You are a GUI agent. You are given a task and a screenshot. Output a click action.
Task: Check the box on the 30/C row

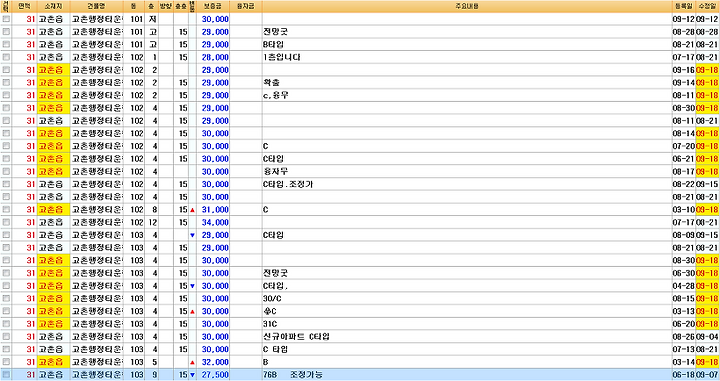6,298
